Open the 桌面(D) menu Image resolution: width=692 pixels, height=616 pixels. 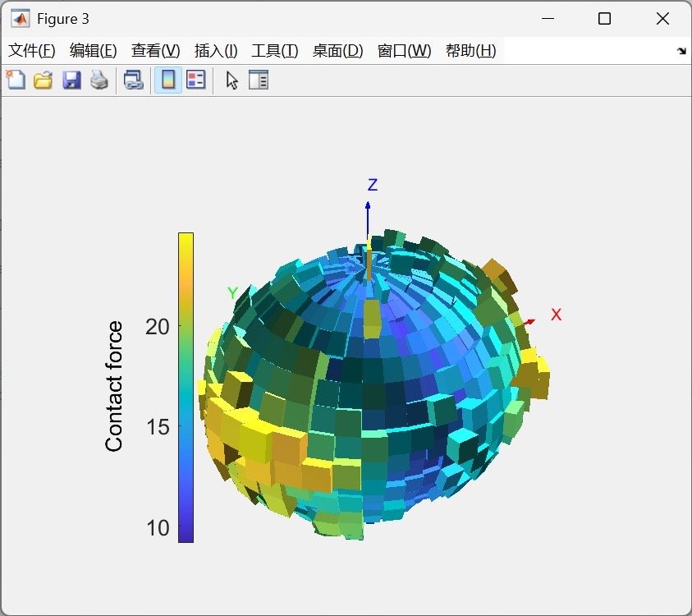pos(337,51)
